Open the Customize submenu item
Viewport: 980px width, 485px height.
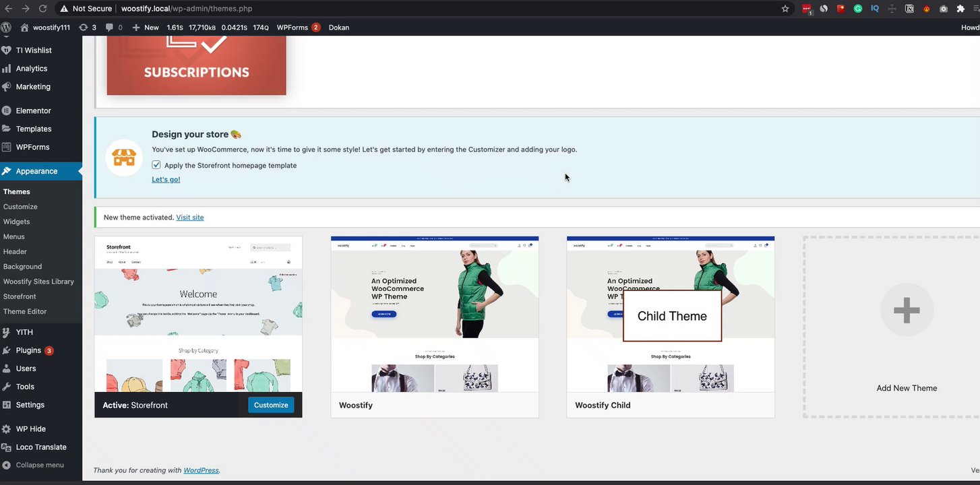[x=20, y=207]
